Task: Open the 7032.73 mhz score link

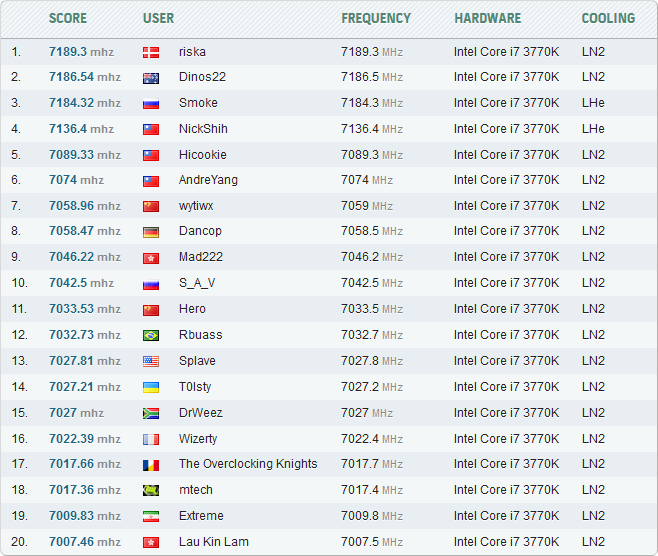Action: click(85, 335)
